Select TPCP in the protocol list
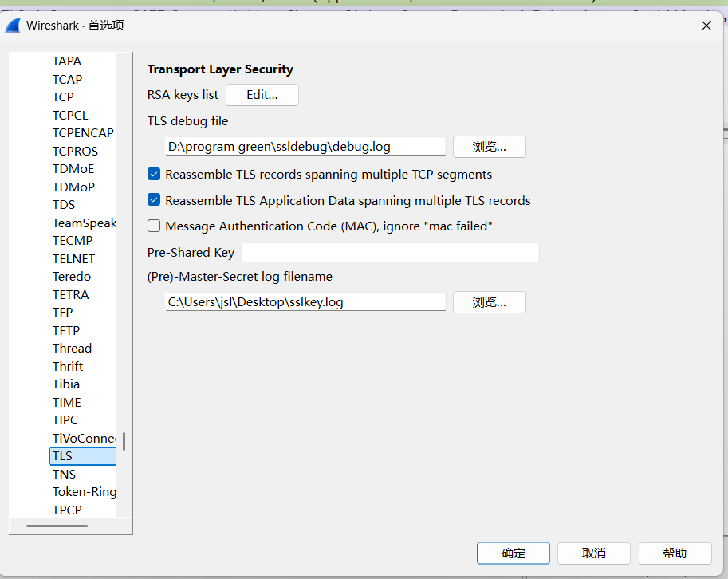The width and height of the screenshot is (728, 579). point(67,510)
